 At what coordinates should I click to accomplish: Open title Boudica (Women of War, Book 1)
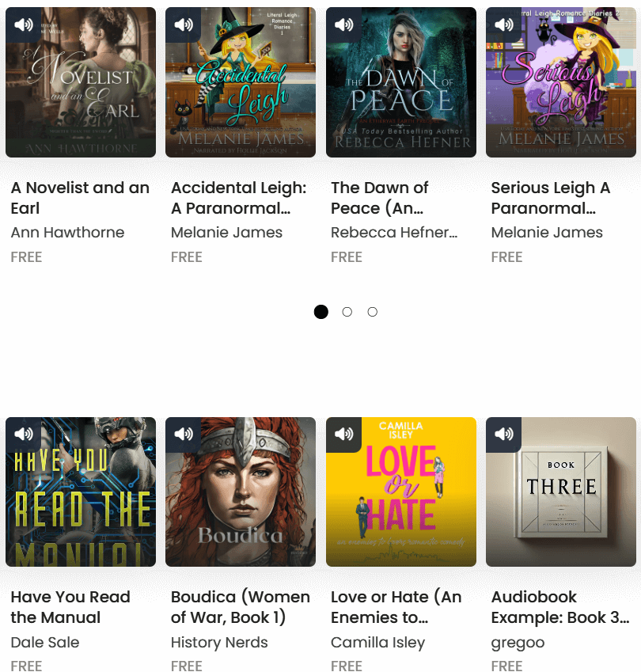click(241, 607)
